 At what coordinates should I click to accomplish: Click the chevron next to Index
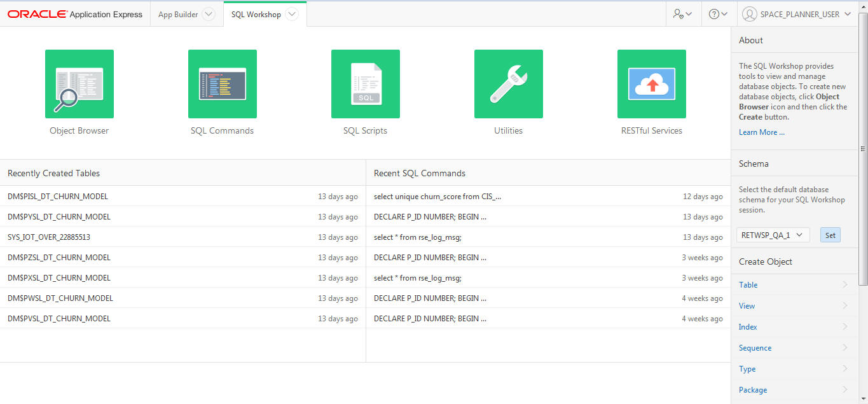click(845, 326)
